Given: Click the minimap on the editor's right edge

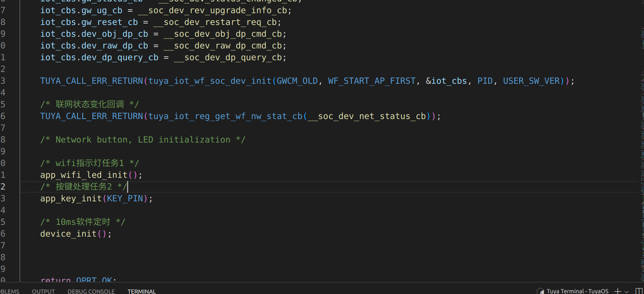Looking at the screenshot, I should coord(642,143).
